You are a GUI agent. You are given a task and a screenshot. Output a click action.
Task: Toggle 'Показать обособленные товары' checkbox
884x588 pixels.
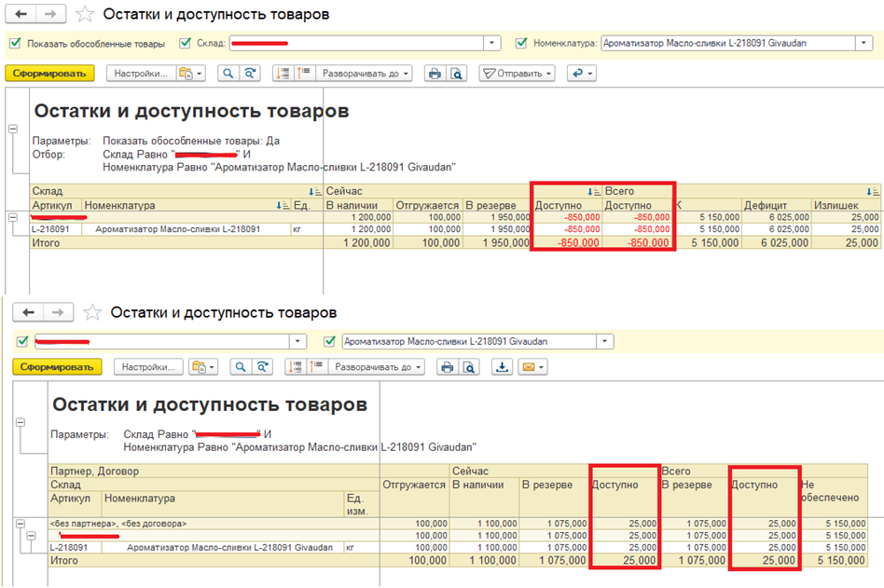tap(15, 43)
